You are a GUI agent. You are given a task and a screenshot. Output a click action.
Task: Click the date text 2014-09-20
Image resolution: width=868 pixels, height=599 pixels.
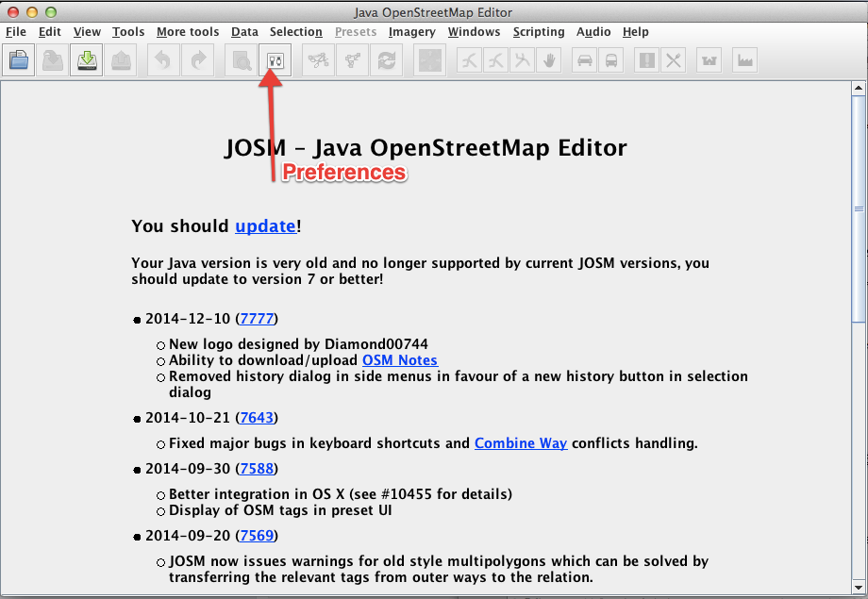pyautogui.click(x=188, y=536)
